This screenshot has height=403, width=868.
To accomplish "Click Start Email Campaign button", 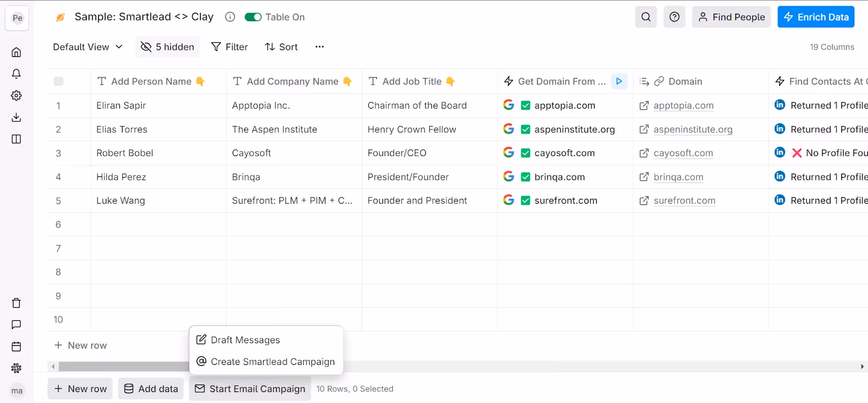I will coord(250,389).
